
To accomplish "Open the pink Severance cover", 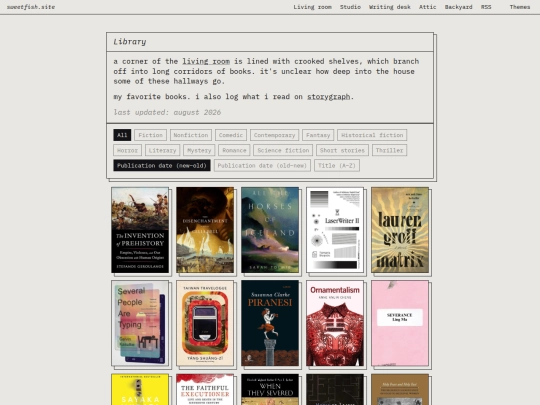I will [400, 323].
